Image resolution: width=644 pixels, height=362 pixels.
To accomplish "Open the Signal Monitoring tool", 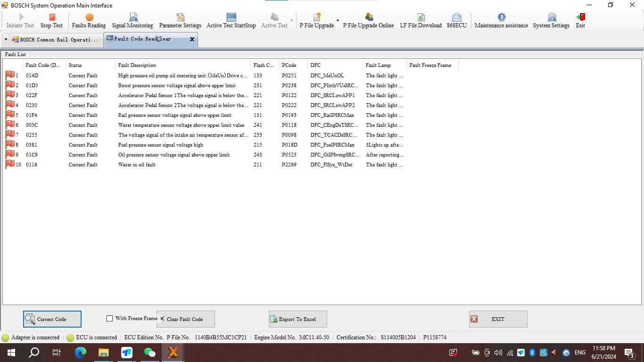I will click(x=132, y=21).
